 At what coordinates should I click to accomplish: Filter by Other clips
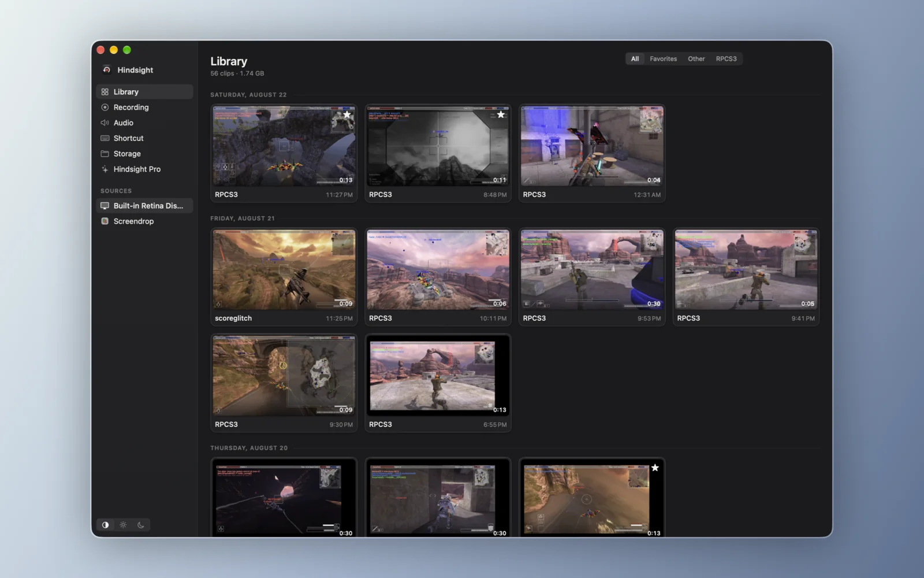pos(696,59)
